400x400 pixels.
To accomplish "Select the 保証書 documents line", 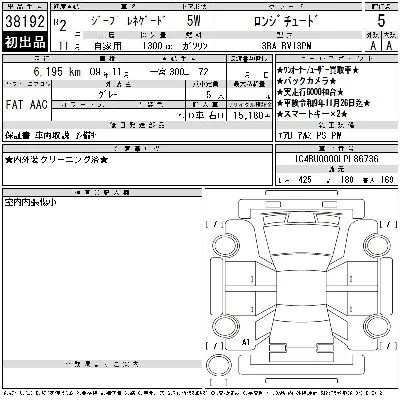I will [x=51, y=135].
